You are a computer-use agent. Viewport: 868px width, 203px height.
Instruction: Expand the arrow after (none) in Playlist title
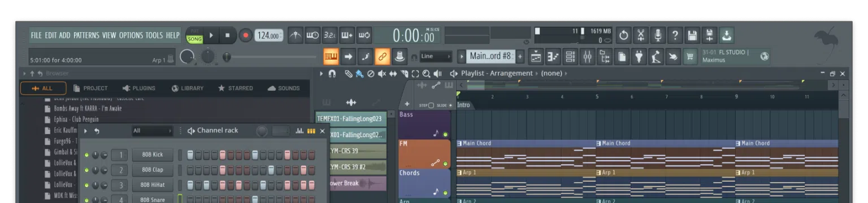566,73
